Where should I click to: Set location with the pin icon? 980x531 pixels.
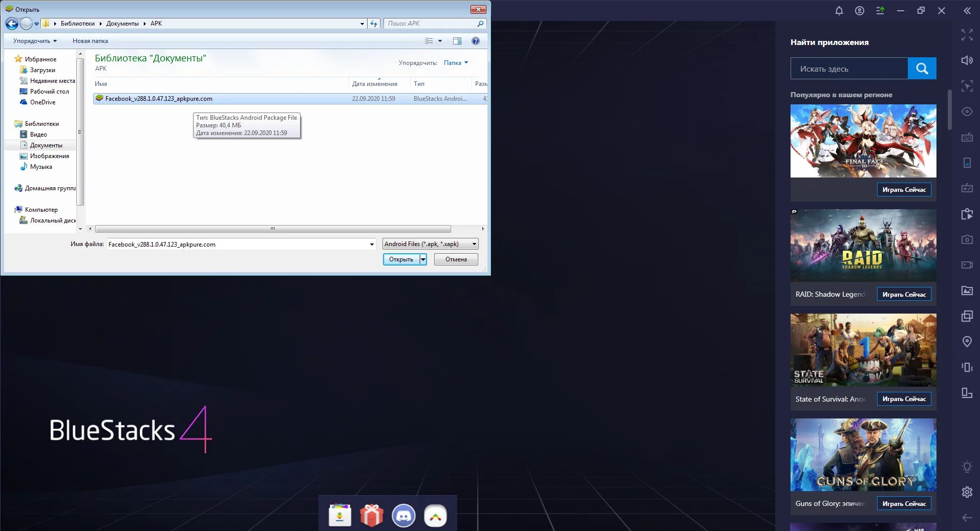point(967,342)
